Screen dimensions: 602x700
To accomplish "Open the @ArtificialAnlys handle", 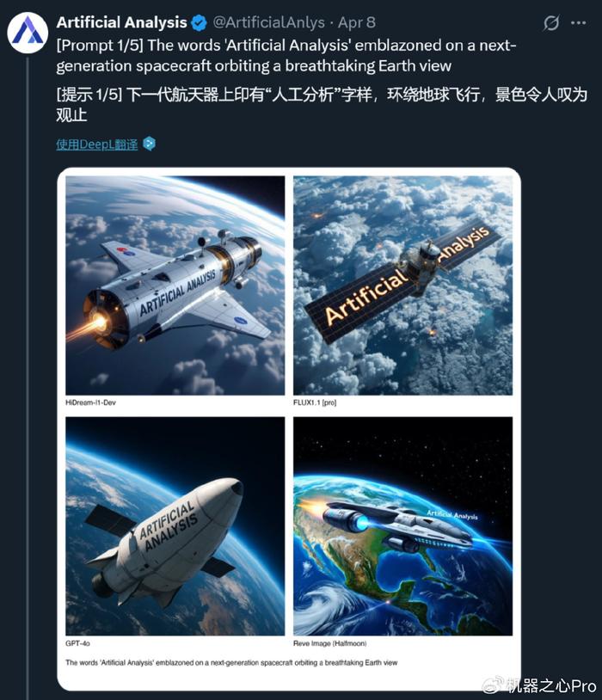I will pyautogui.click(x=269, y=22).
